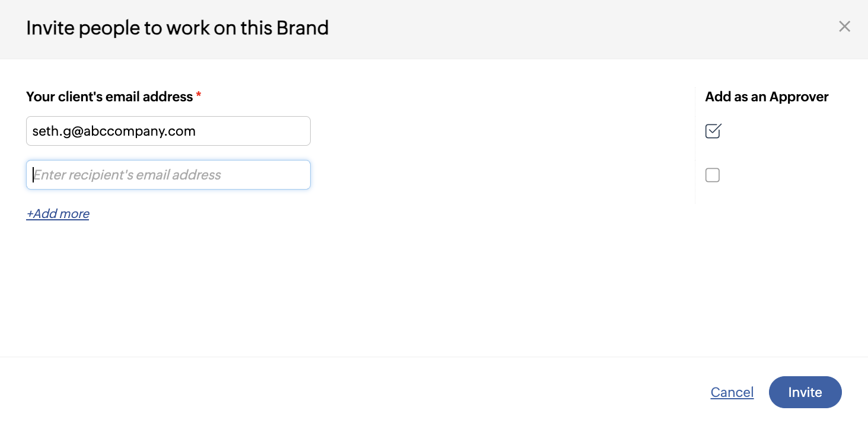Focus the empty recipient email address field
Viewport: 868px width, 423px height.
point(168,175)
